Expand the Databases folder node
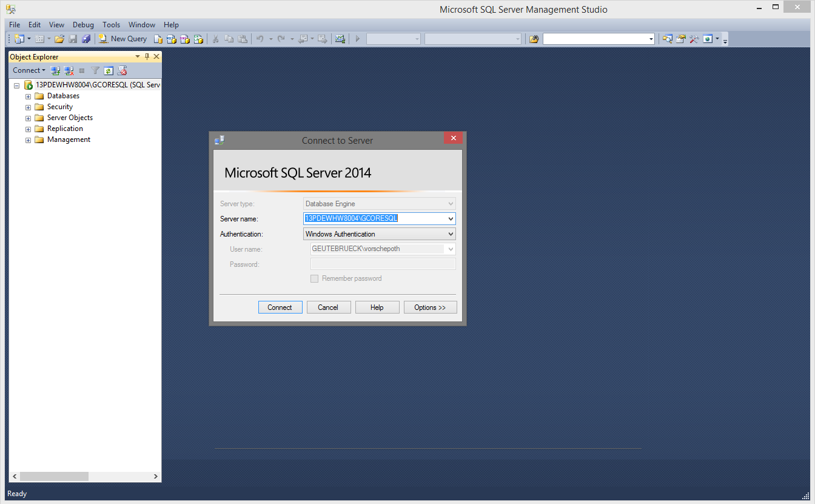The height and width of the screenshot is (504, 815). pos(28,96)
